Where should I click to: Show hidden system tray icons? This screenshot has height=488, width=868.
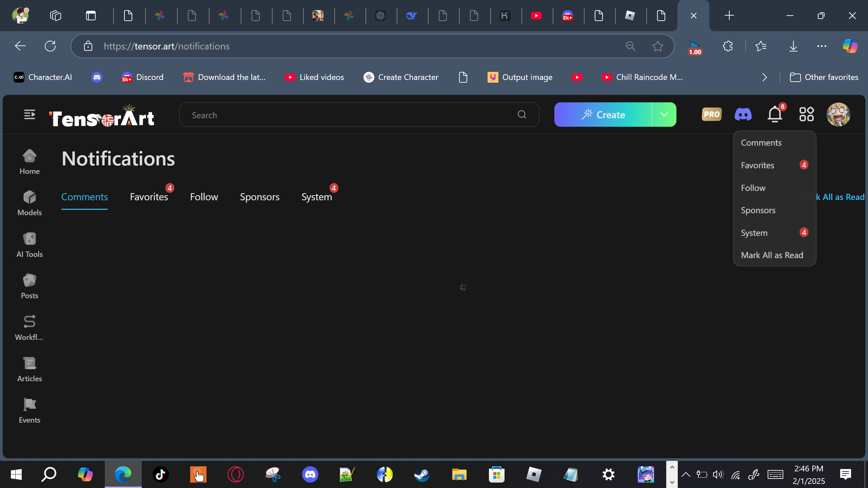(686, 474)
